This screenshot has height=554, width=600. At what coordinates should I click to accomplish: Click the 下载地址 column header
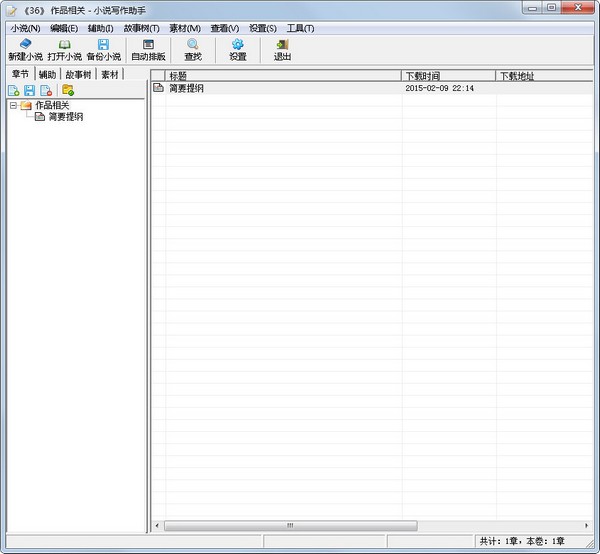point(544,76)
